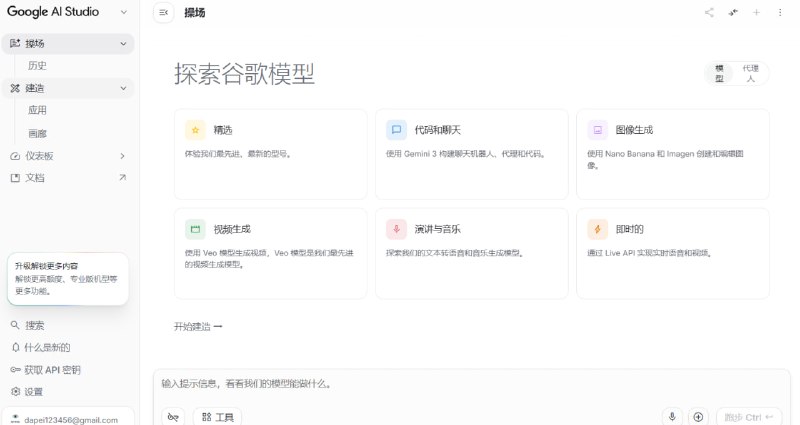Click the magnifier icon beside 搜索
Screen dimensions: 800x425
click(15, 325)
